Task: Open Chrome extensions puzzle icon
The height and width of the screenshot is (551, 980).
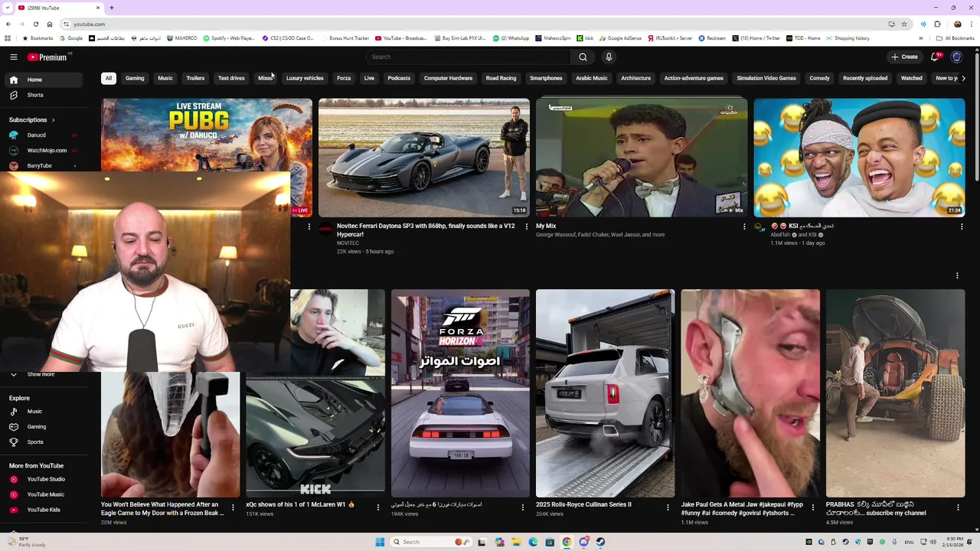Action: (937, 24)
